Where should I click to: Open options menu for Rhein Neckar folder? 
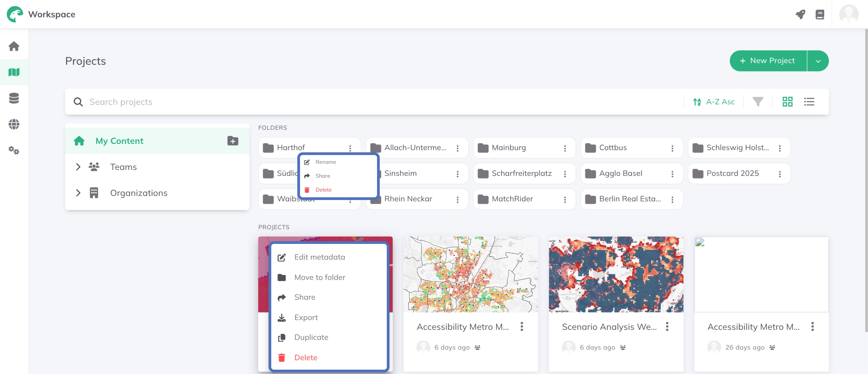(458, 200)
